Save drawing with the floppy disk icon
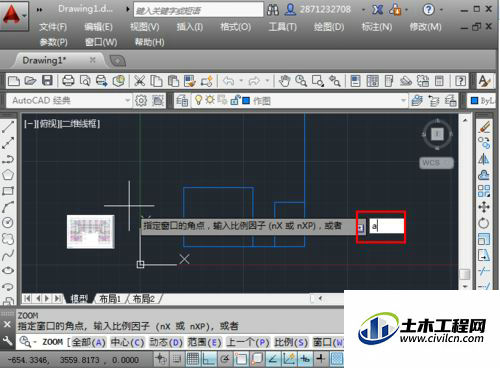Image resolution: width=500 pixels, height=368 pixels. pyautogui.click(x=47, y=81)
